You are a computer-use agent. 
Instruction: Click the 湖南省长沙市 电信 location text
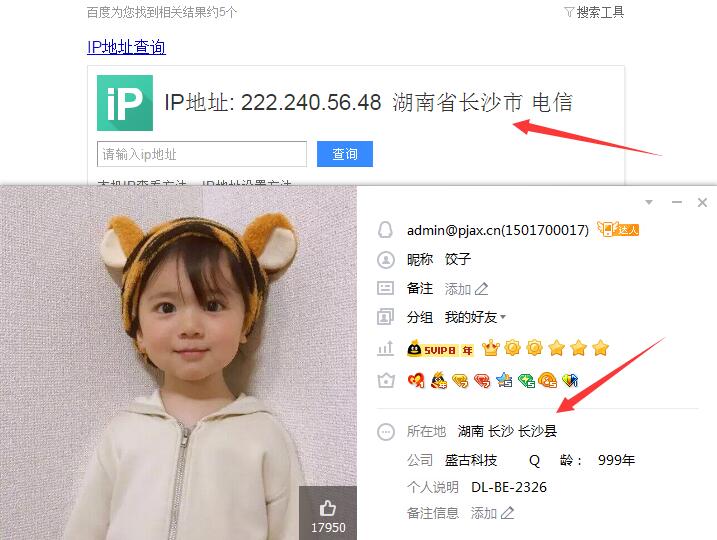tap(482, 102)
